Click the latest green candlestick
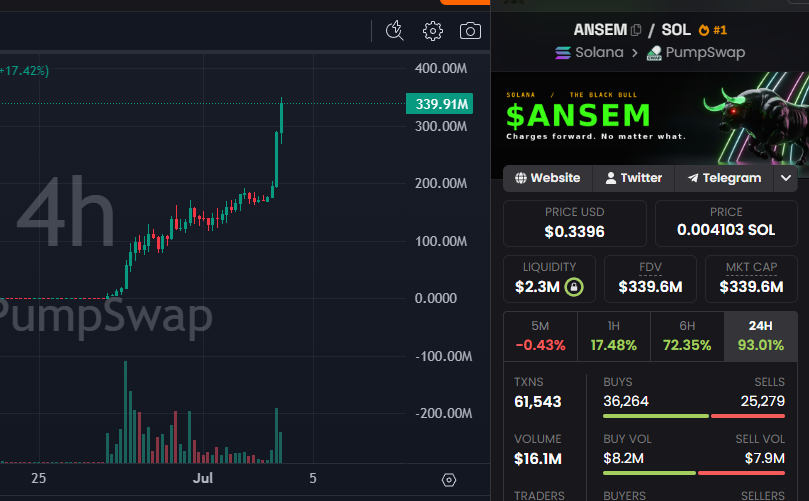This screenshot has width=809, height=501. [282, 117]
